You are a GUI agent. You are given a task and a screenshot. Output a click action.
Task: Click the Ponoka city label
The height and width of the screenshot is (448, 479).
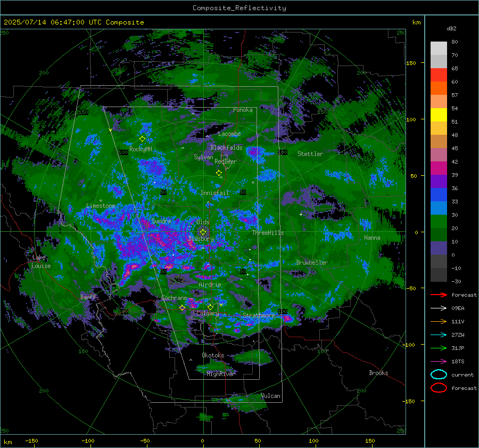pyautogui.click(x=243, y=110)
